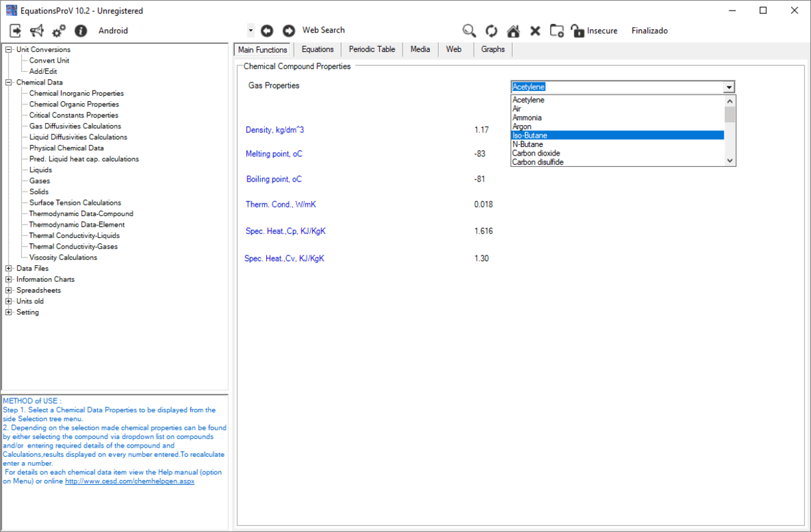This screenshot has height=532, width=811.
Task: Open the Gas Properties compound dropdown arrow
Action: point(729,87)
